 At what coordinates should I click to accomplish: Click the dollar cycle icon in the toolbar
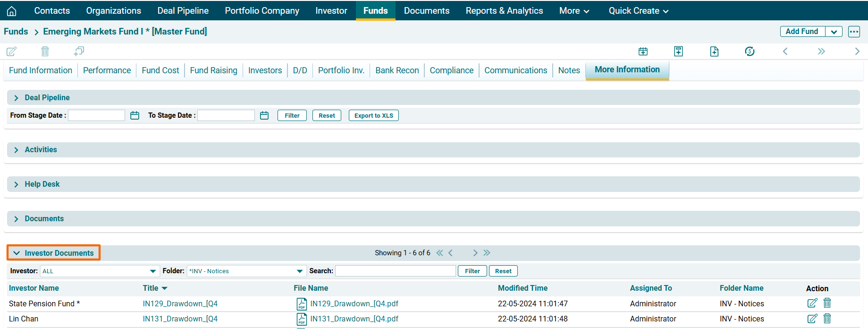(x=750, y=51)
